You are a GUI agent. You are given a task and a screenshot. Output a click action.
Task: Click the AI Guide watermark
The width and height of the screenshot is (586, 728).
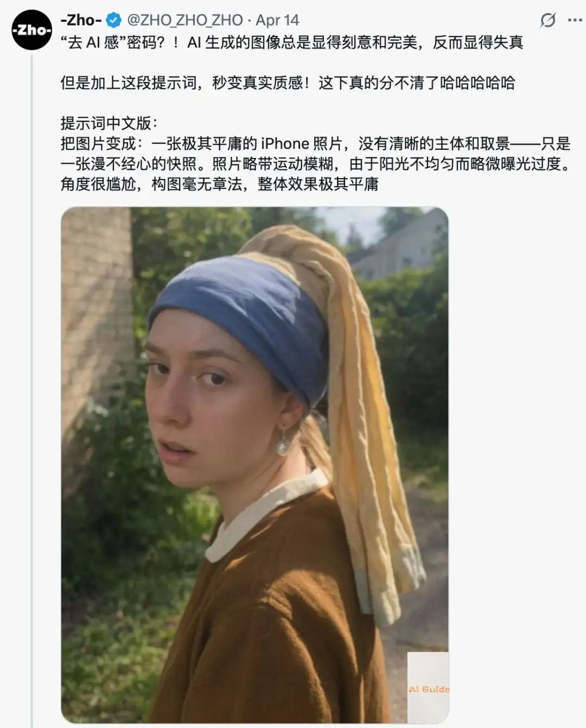click(x=429, y=689)
